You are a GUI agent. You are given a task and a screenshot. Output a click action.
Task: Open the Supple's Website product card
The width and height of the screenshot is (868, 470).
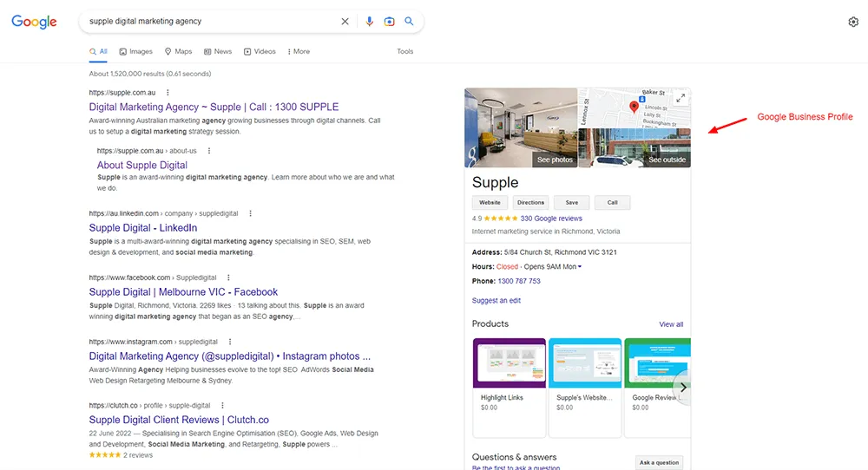pos(584,387)
